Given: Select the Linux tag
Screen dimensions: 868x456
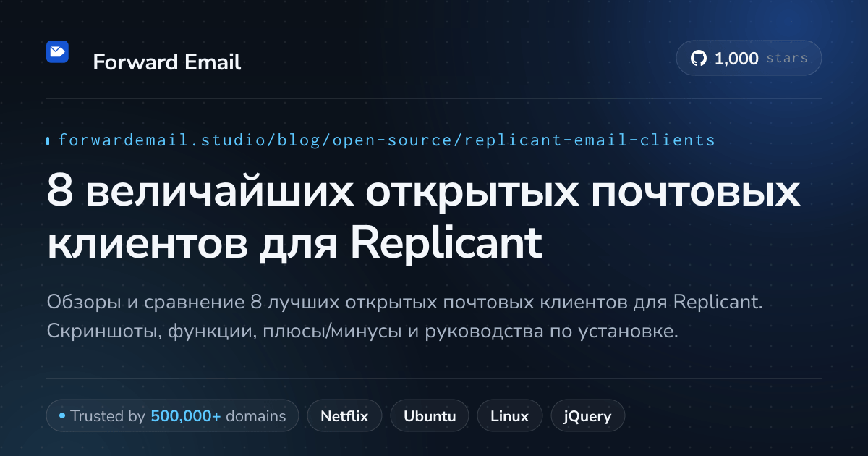Looking at the screenshot, I should pos(509,416).
